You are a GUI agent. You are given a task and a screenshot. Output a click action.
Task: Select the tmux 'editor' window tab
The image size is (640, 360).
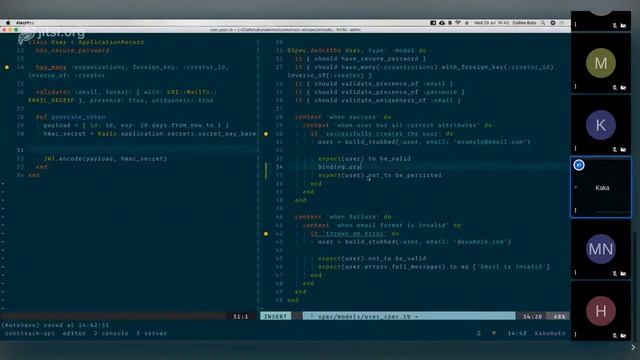[x=74, y=333]
